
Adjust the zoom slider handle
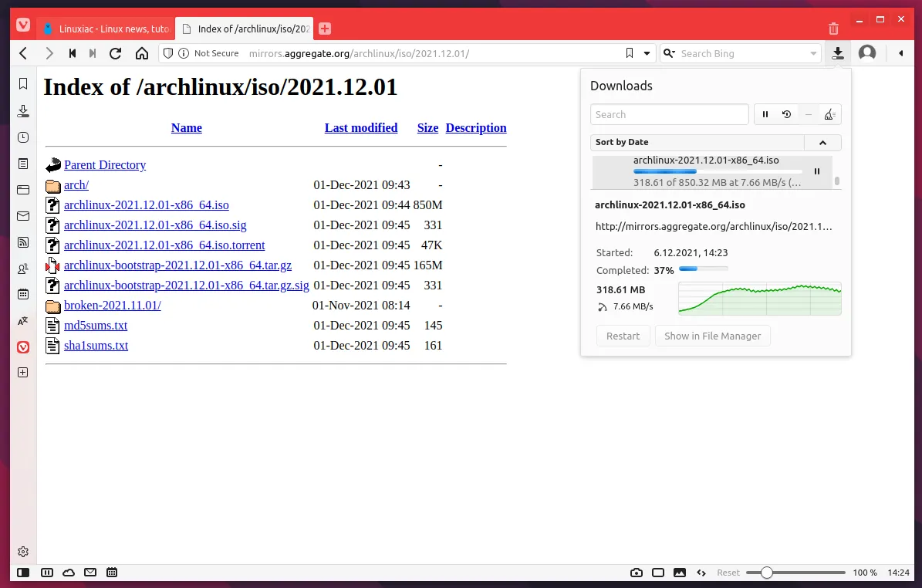pos(766,572)
